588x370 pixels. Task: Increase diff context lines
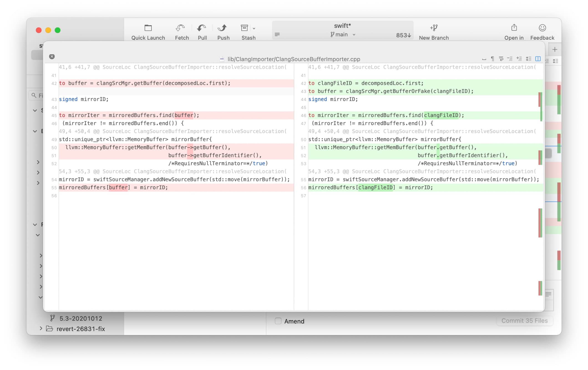click(519, 59)
